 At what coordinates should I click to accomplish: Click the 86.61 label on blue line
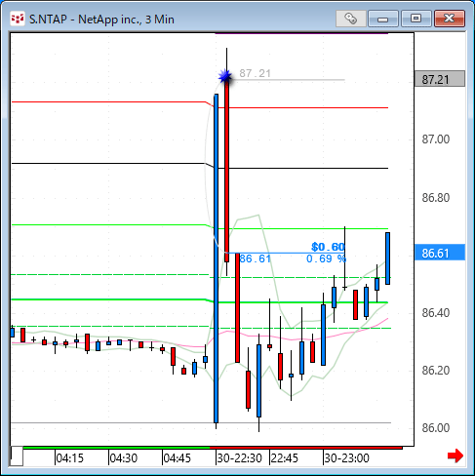255,258
